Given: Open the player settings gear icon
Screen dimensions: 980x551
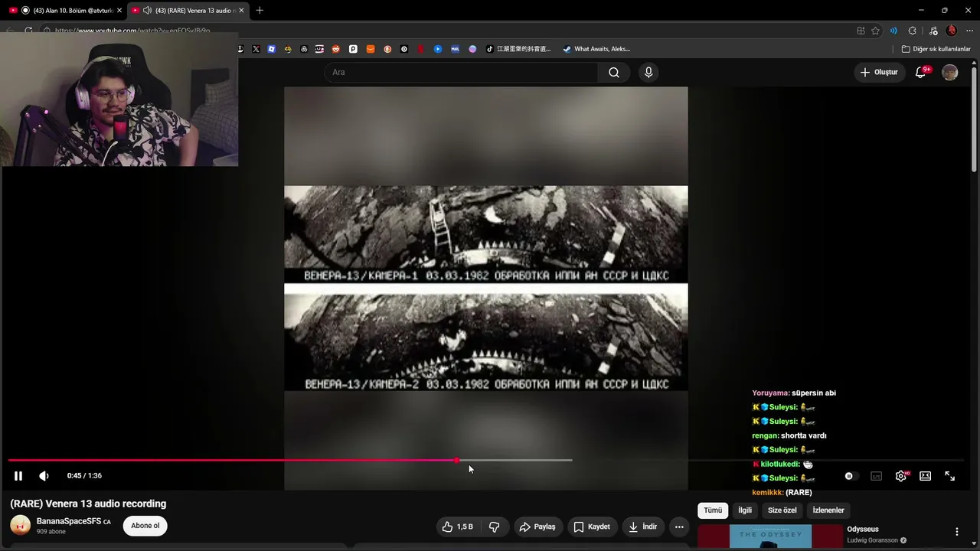Looking at the screenshot, I should [901, 476].
